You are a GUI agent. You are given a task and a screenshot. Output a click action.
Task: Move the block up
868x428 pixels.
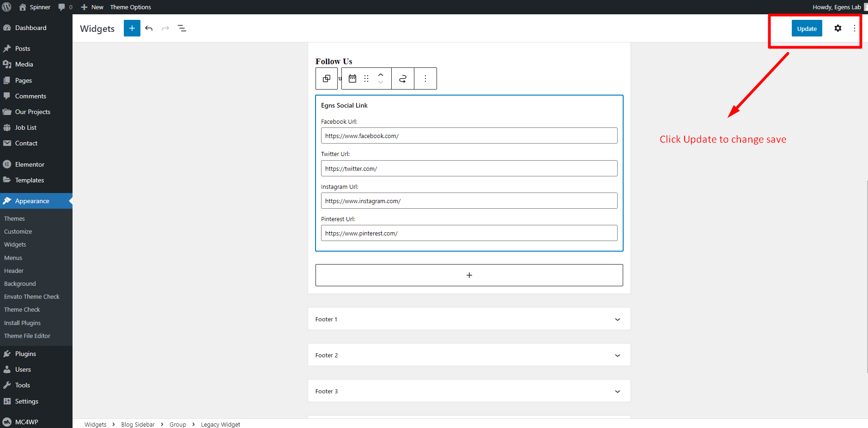point(381,74)
